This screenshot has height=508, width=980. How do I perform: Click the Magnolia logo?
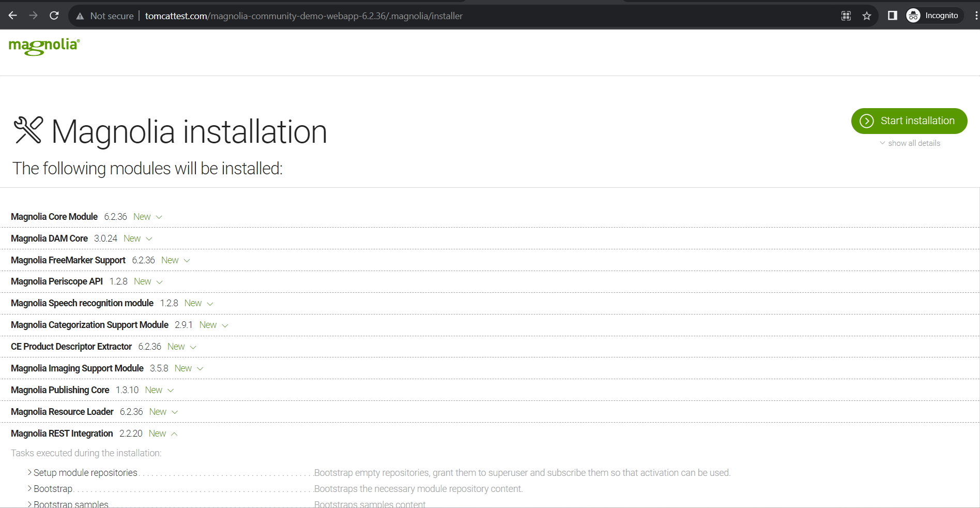point(44,46)
